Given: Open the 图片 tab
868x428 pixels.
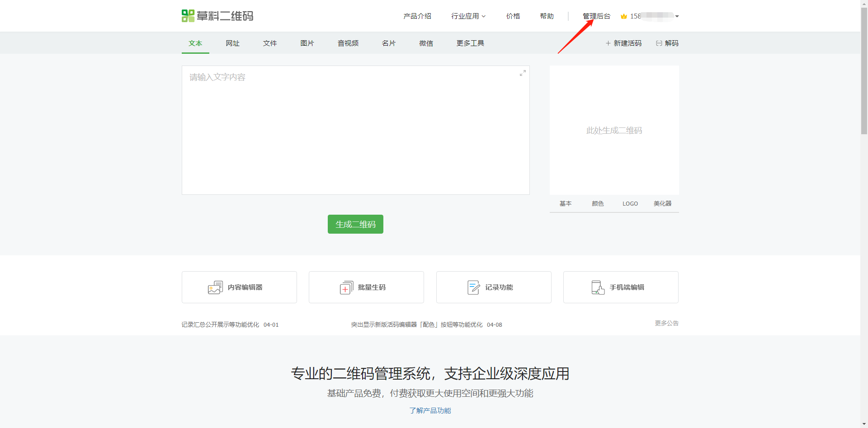Looking at the screenshot, I should coord(307,43).
